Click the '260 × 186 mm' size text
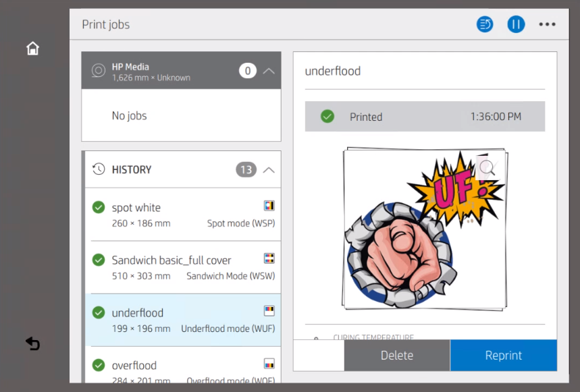Screen dimensions: 580x392 (x=141, y=223)
